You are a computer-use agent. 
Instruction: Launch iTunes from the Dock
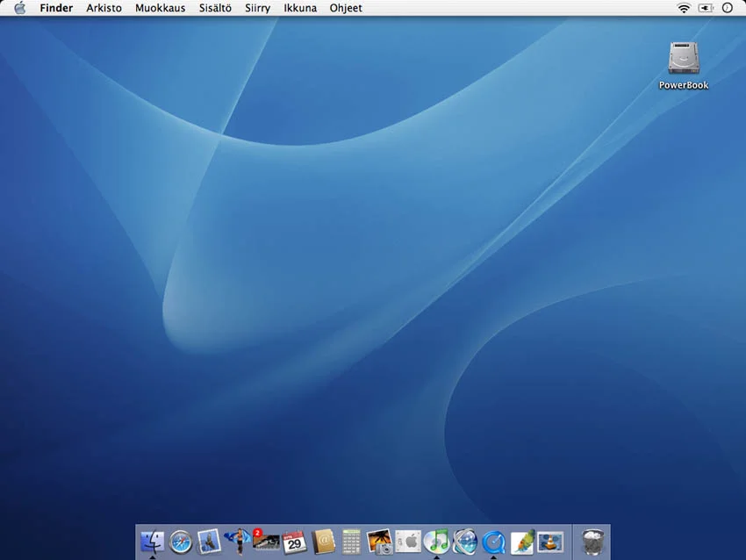[436, 541]
